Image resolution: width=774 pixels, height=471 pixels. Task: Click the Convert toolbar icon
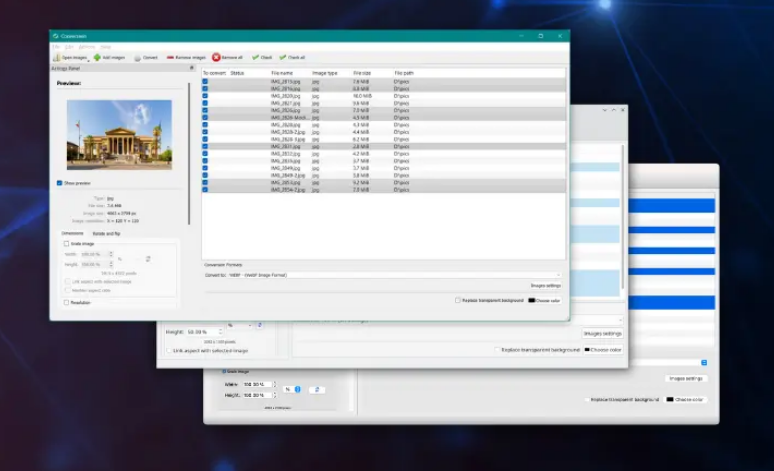(x=137, y=58)
